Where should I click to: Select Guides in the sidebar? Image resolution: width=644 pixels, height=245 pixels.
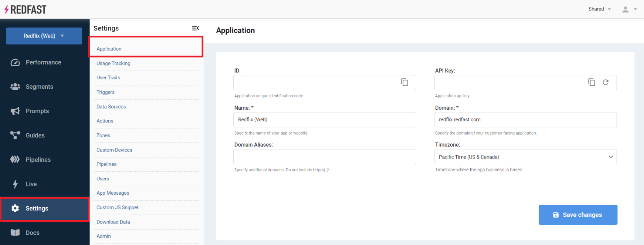[35, 135]
